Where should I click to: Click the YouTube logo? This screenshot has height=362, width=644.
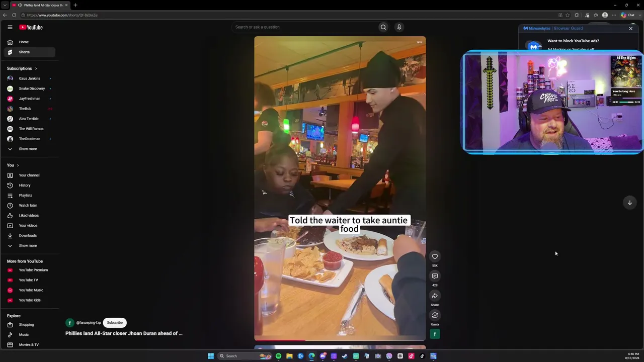(31, 27)
